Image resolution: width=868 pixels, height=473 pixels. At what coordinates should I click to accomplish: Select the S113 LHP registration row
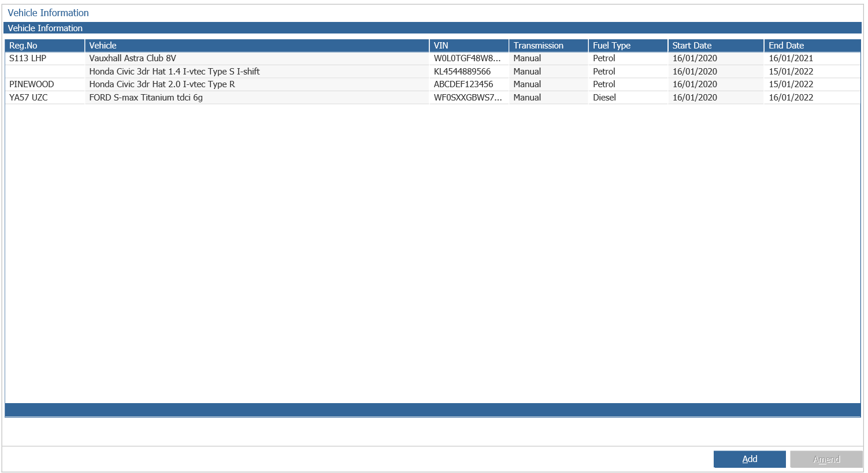tap(433, 58)
